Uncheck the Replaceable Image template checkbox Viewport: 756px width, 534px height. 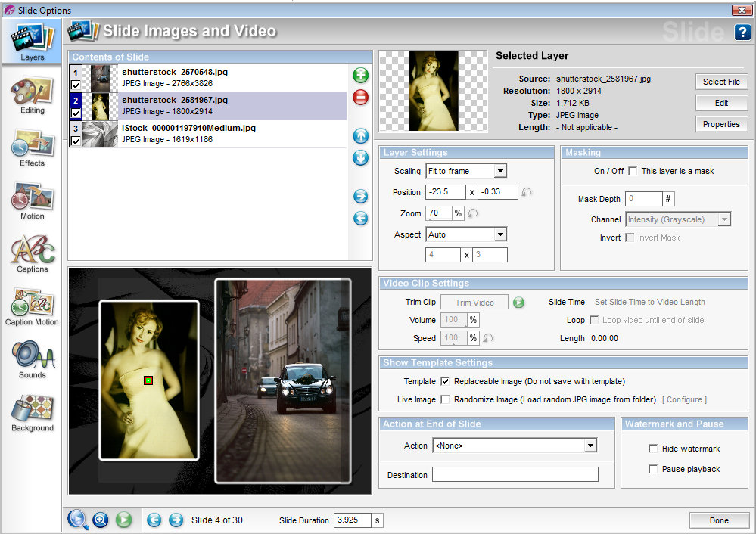[445, 381]
